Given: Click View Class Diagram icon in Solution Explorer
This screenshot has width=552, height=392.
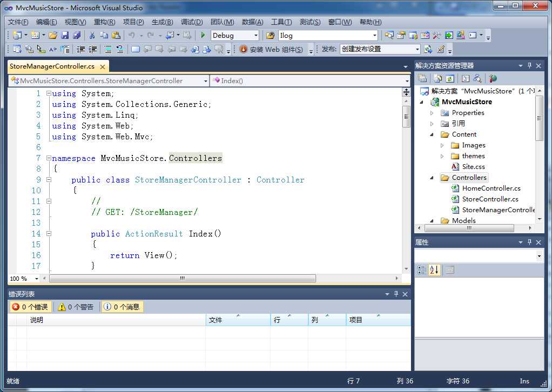Looking at the screenshot, I should click(477, 78).
